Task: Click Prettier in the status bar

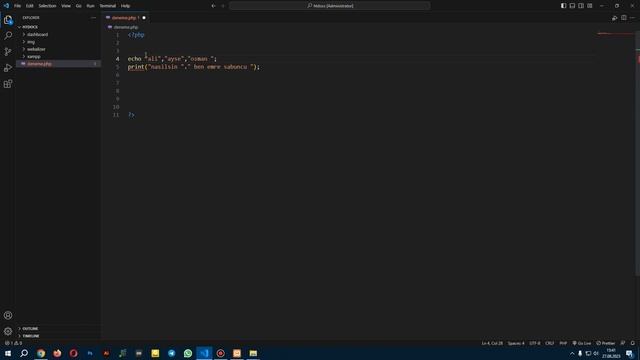Action: click(606, 343)
